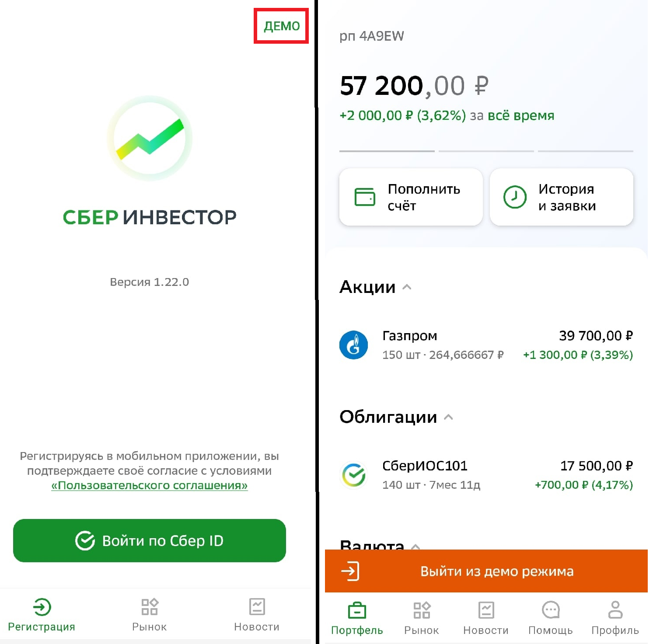Switch to the Портфель tab
This screenshot has height=644, width=653.
click(357, 618)
